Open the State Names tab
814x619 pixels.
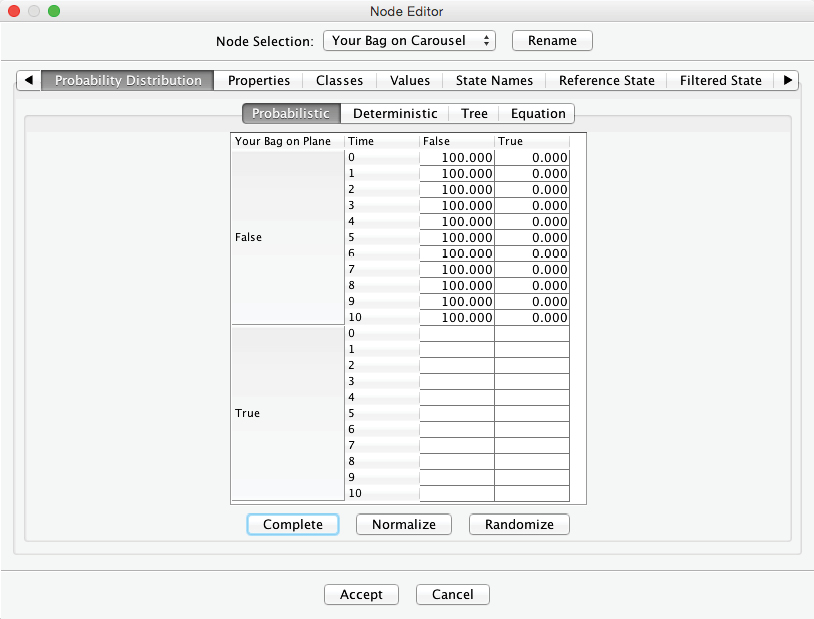[x=494, y=80]
